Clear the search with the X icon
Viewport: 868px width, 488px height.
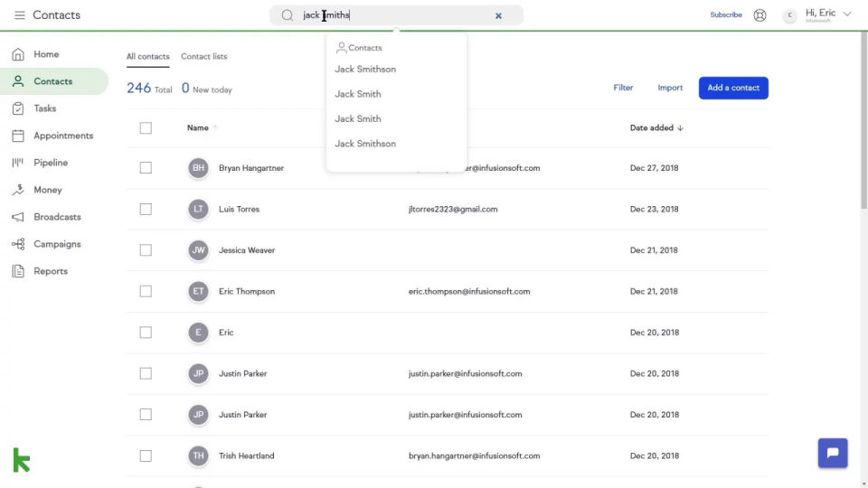tap(498, 15)
